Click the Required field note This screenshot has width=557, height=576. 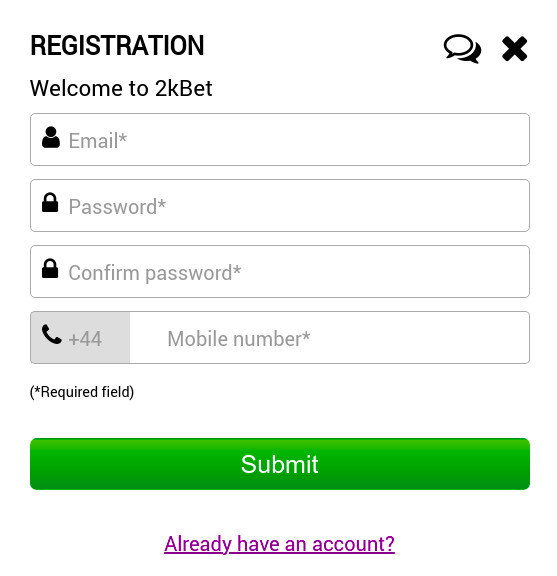pos(82,392)
